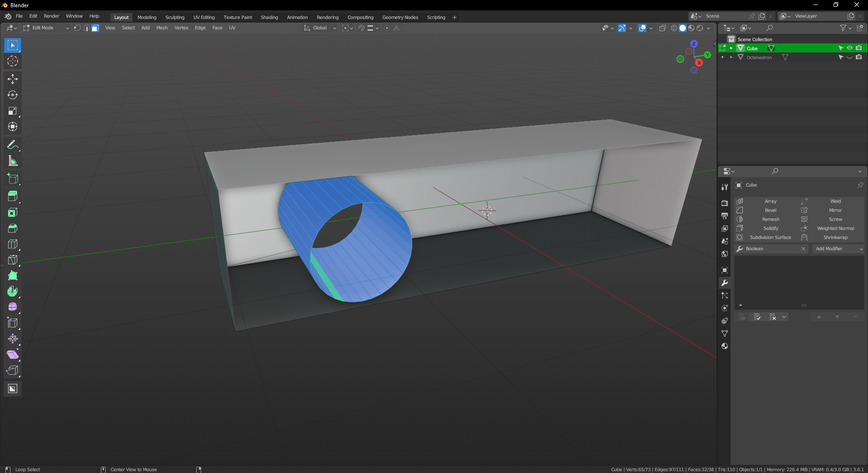Expand the Octahedron item in outliner
Image resolution: width=868 pixels, height=473 pixels.
(731, 57)
